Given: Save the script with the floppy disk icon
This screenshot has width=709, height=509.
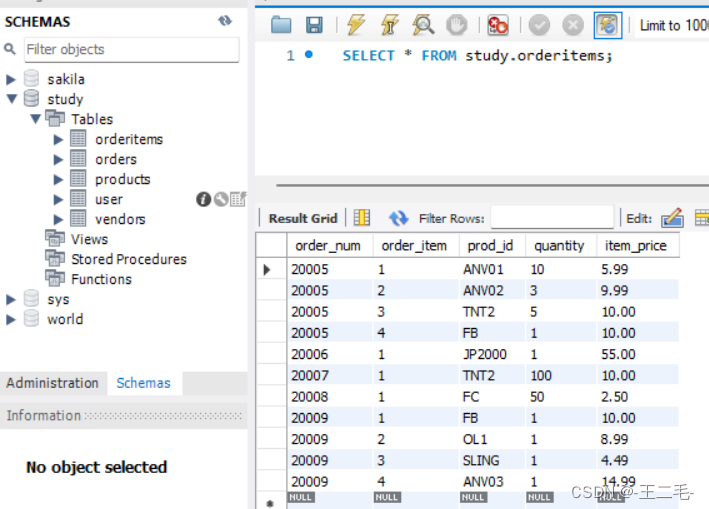Looking at the screenshot, I should tap(314, 25).
